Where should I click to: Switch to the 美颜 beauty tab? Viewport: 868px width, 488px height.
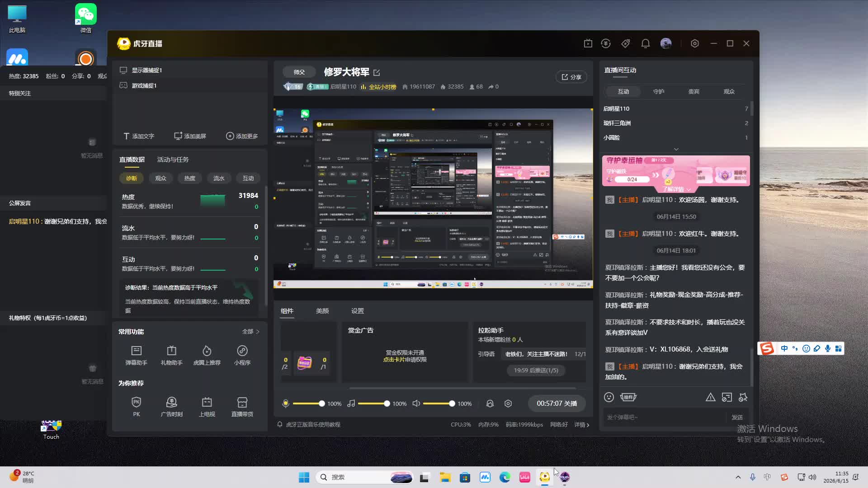click(x=322, y=311)
